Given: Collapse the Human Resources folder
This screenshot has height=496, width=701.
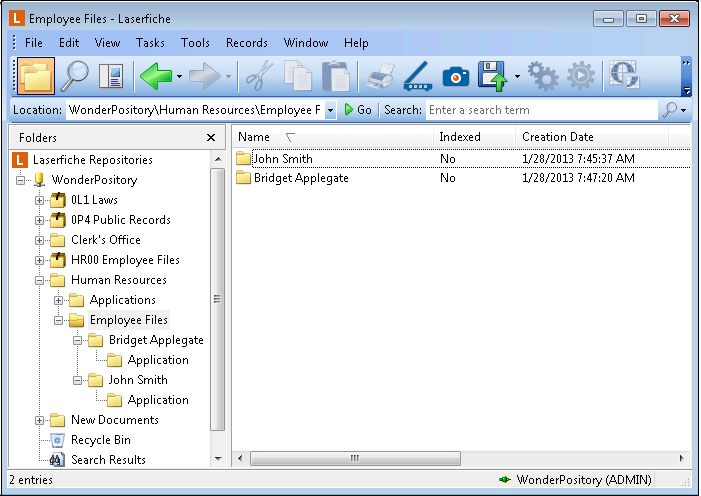Looking at the screenshot, I should [x=39, y=280].
